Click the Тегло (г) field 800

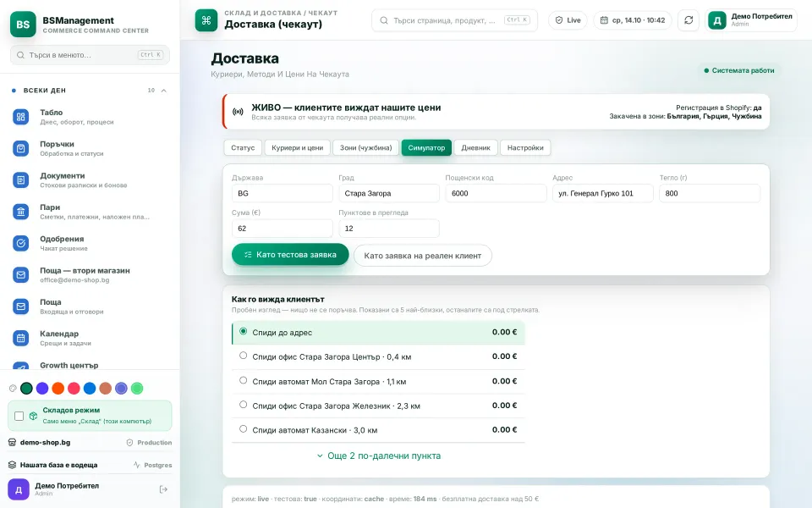pyautogui.click(x=710, y=193)
